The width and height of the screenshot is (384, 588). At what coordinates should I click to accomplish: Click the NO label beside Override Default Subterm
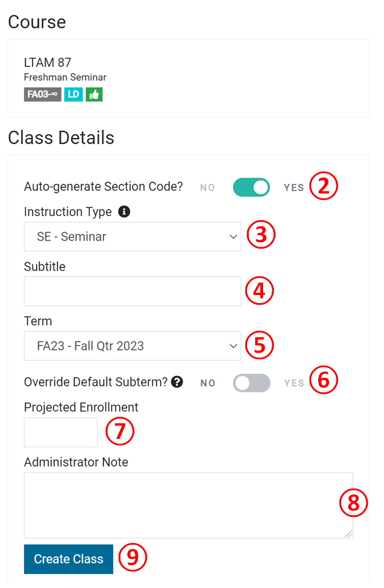coord(208,383)
